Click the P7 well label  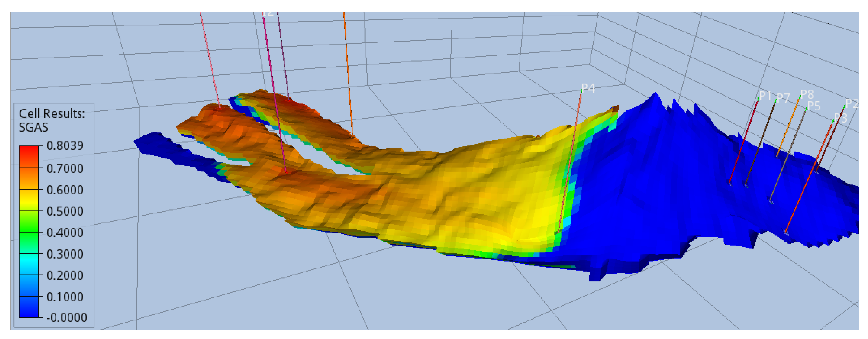tap(783, 98)
